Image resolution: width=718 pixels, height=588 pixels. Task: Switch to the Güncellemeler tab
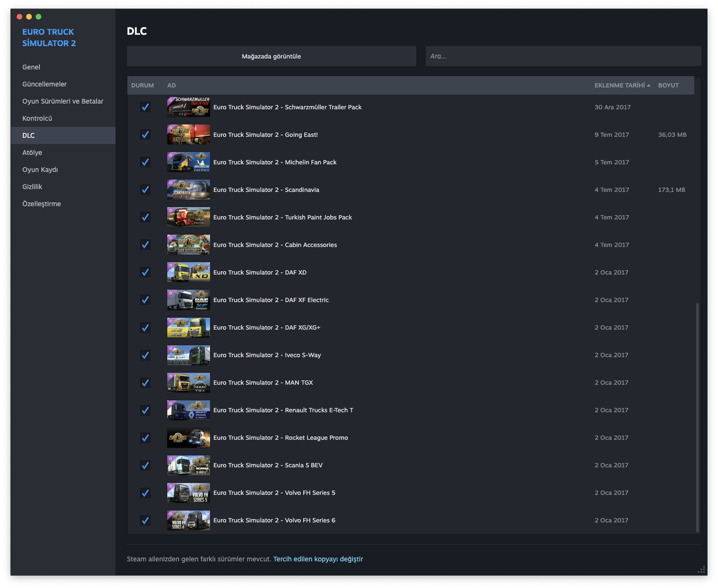point(63,84)
